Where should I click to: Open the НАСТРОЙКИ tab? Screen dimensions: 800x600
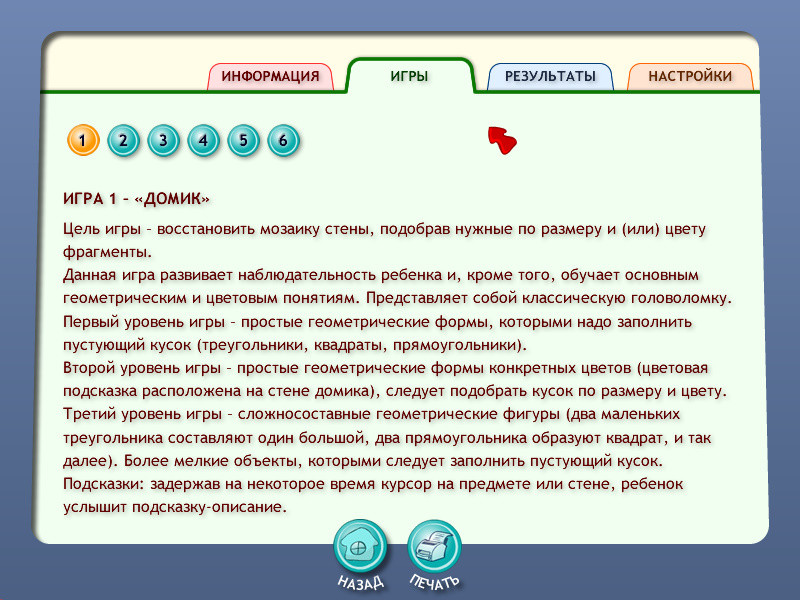coord(690,77)
